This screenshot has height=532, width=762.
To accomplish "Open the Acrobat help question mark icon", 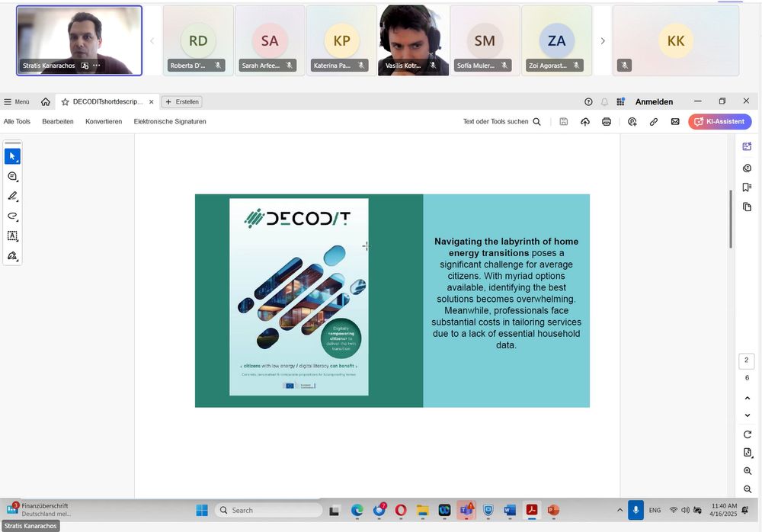I will click(588, 102).
